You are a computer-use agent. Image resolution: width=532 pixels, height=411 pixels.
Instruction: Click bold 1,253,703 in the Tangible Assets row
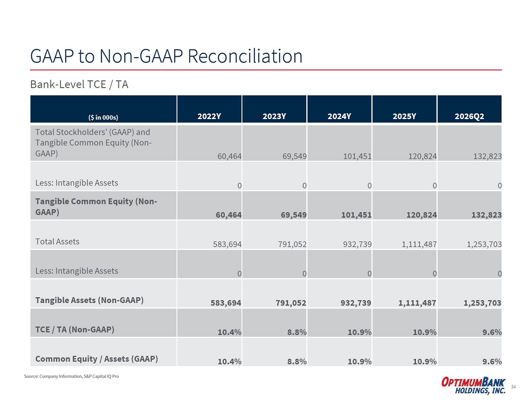(483, 303)
